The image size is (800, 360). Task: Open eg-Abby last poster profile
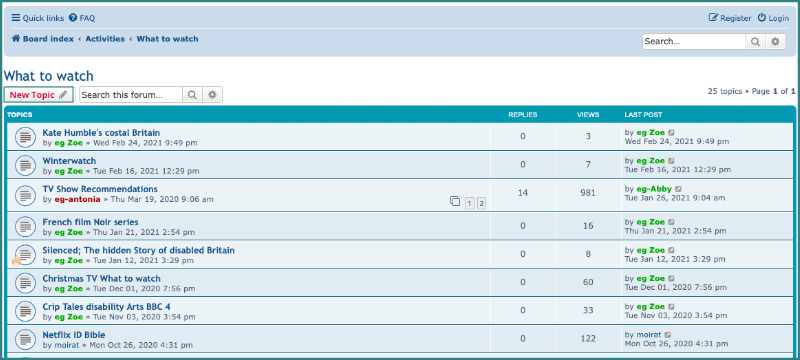coord(654,189)
